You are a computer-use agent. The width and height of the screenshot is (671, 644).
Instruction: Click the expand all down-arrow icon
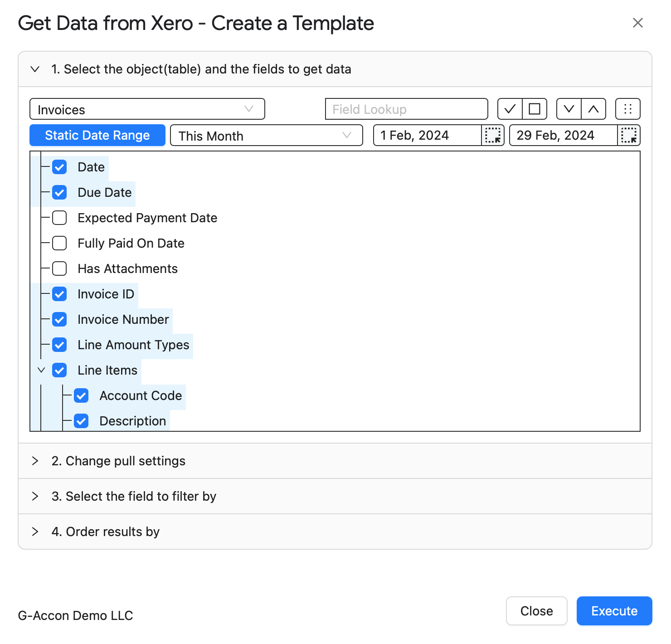(x=569, y=109)
